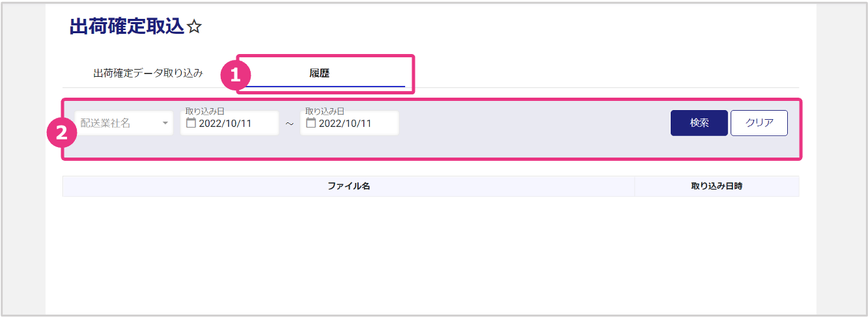Open the end date calendar icon
868x319 pixels.
(311, 123)
